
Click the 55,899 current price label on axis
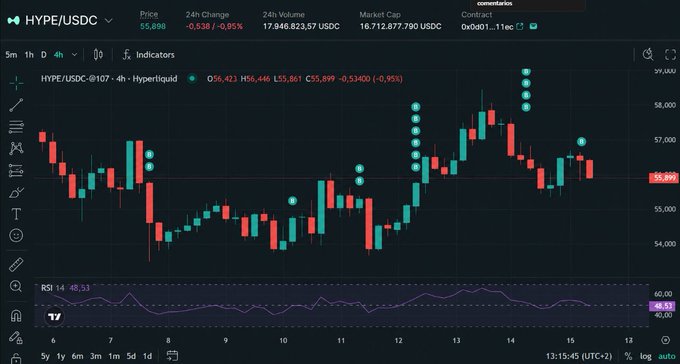[x=664, y=178]
